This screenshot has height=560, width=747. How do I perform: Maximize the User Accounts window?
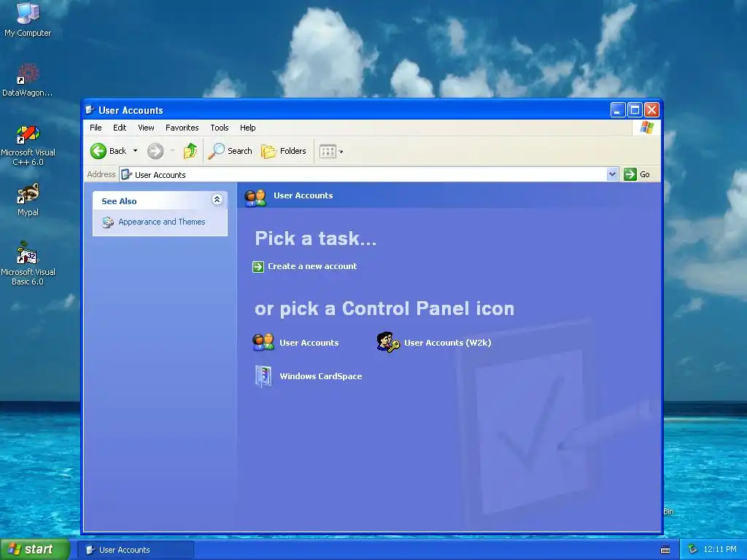point(635,110)
